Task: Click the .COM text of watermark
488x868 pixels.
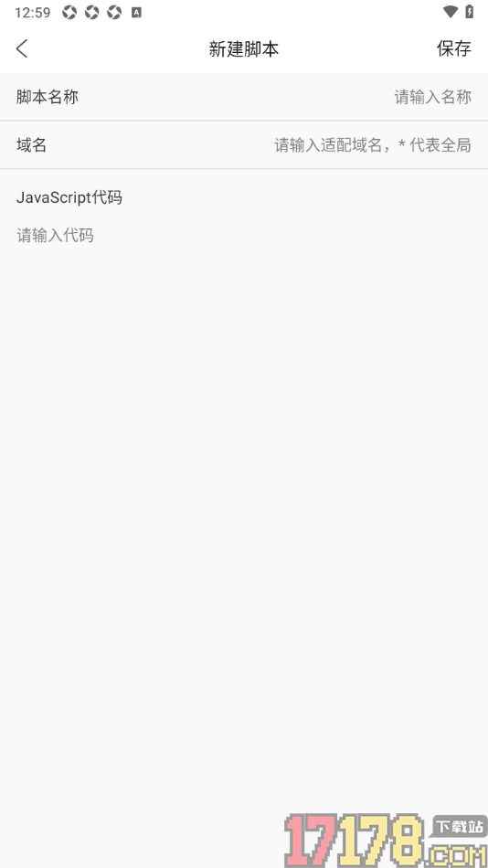Action: (456, 854)
